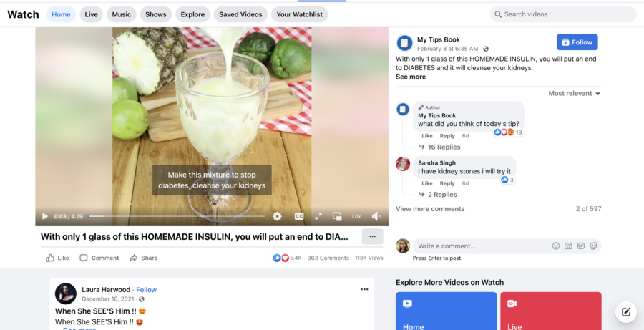This screenshot has width=644, height=330.
Task: Like the HOMEMADE INSULIN video
Action: click(x=57, y=258)
